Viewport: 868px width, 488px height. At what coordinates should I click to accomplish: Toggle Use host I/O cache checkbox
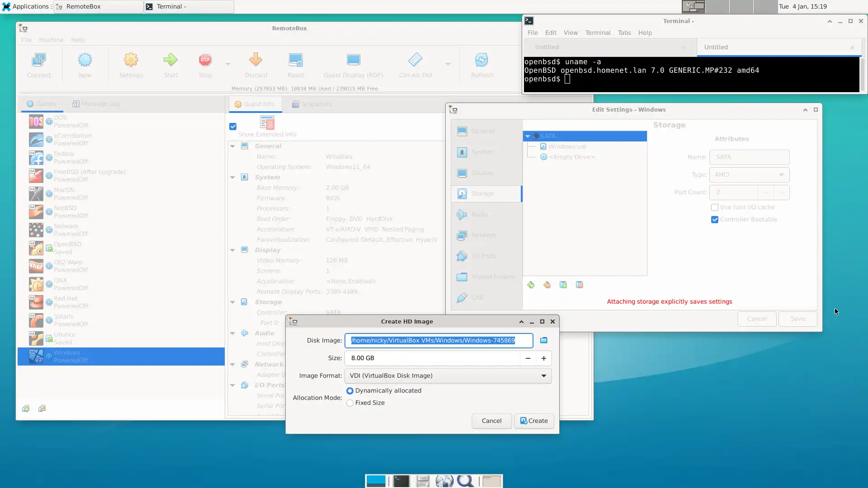[x=715, y=207]
